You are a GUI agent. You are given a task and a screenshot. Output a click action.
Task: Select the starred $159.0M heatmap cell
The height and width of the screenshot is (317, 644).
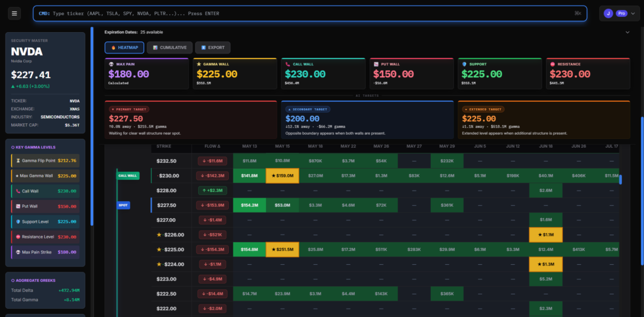point(282,175)
